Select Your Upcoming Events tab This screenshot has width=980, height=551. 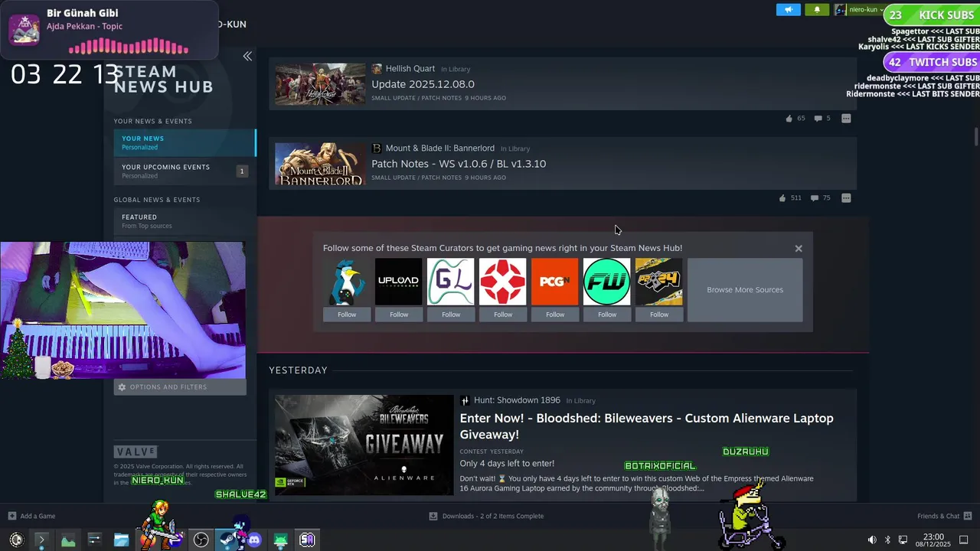click(185, 171)
